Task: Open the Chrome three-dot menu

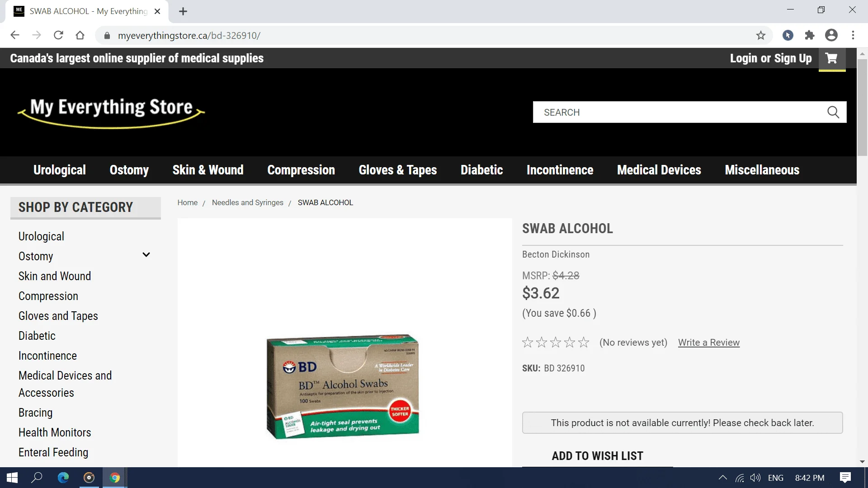Action: click(x=853, y=35)
